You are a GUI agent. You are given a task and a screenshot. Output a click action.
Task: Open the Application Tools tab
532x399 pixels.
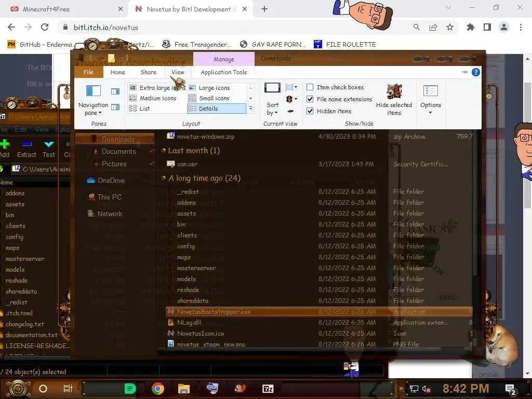(223, 72)
